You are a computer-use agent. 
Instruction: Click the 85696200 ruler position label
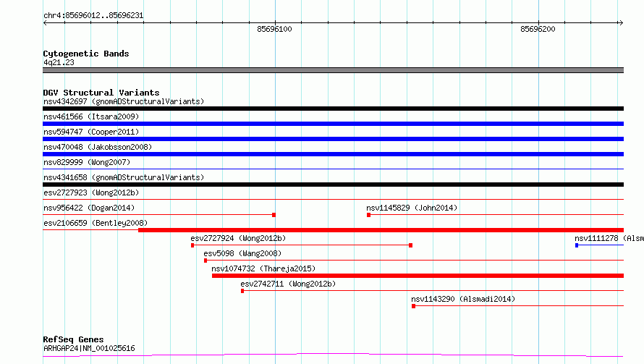point(538,29)
